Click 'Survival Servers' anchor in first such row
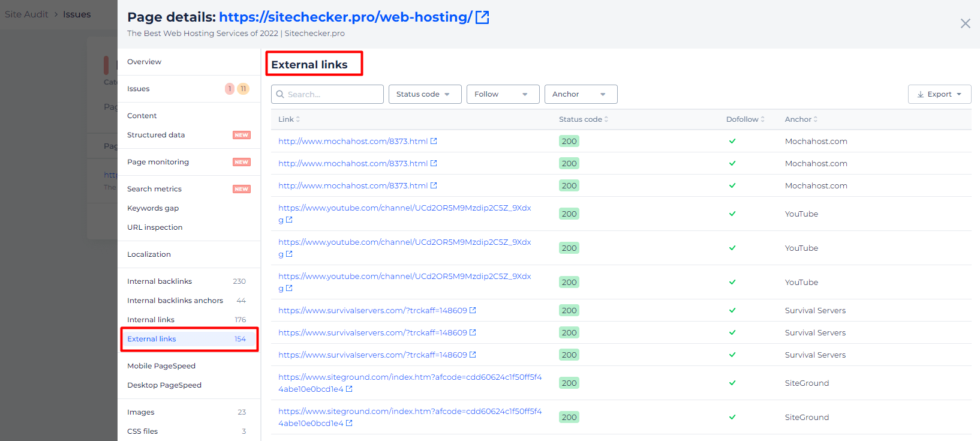Image resolution: width=980 pixels, height=441 pixels. (815, 311)
